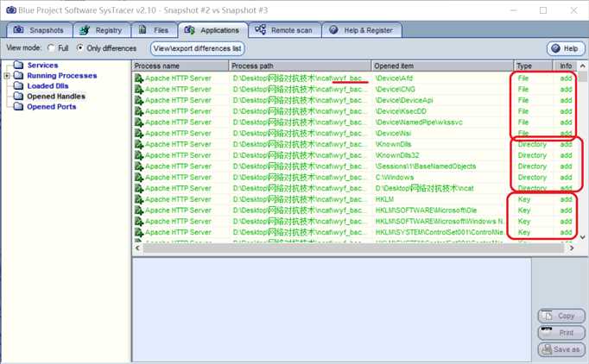Open the Remote scan tab

[285, 30]
